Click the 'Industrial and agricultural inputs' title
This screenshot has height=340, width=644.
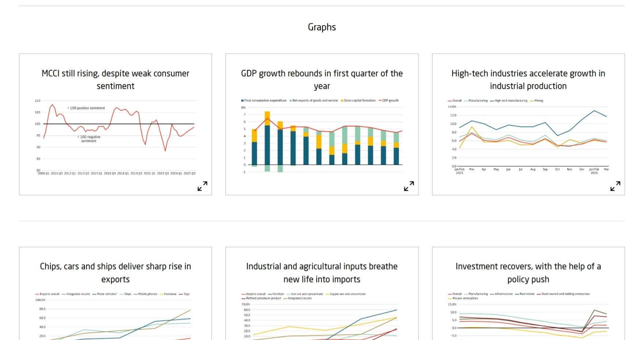(322, 273)
